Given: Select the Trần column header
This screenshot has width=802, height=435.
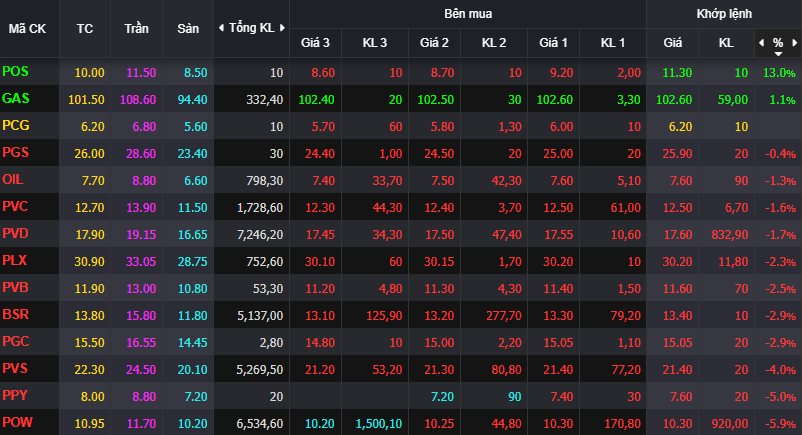Looking at the screenshot, I should [136, 27].
